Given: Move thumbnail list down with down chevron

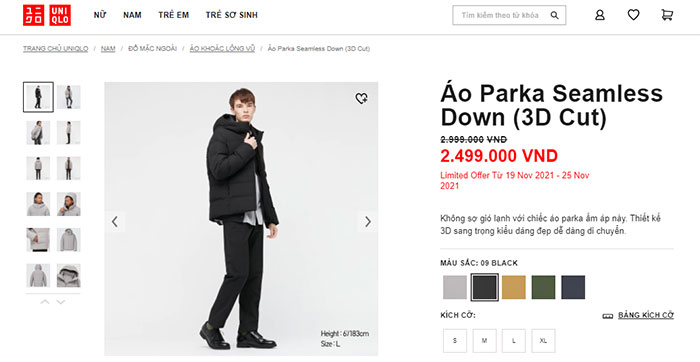Looking at the screenshot, I should pyautogui.click(x=61, y=302).
